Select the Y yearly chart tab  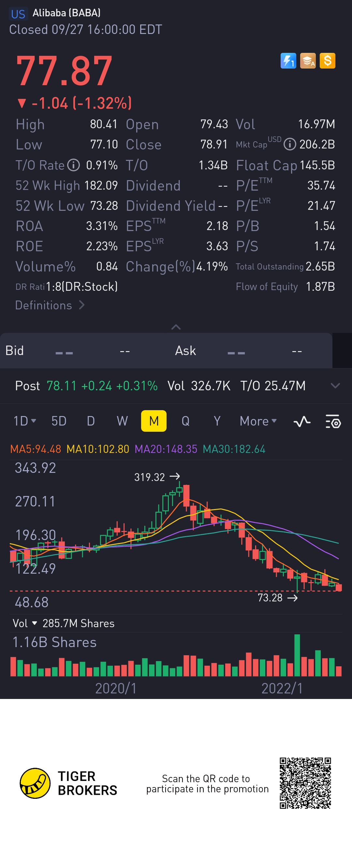pos(217,421)
